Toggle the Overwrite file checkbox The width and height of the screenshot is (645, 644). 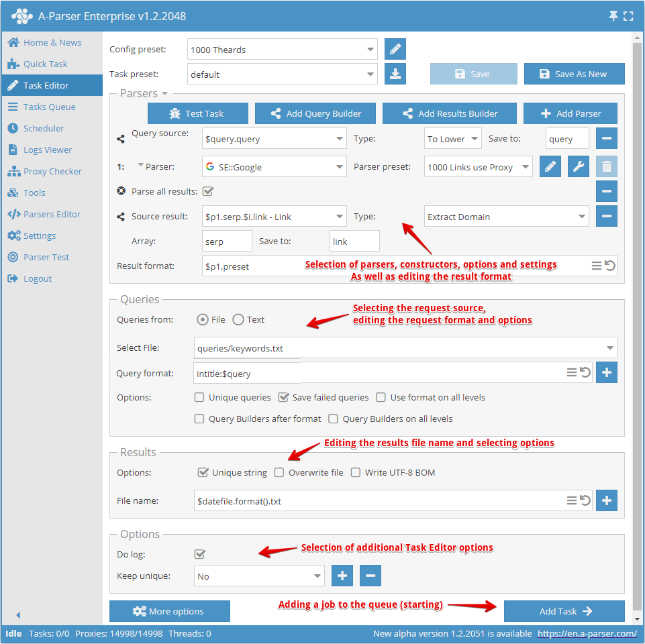(279, 472)
